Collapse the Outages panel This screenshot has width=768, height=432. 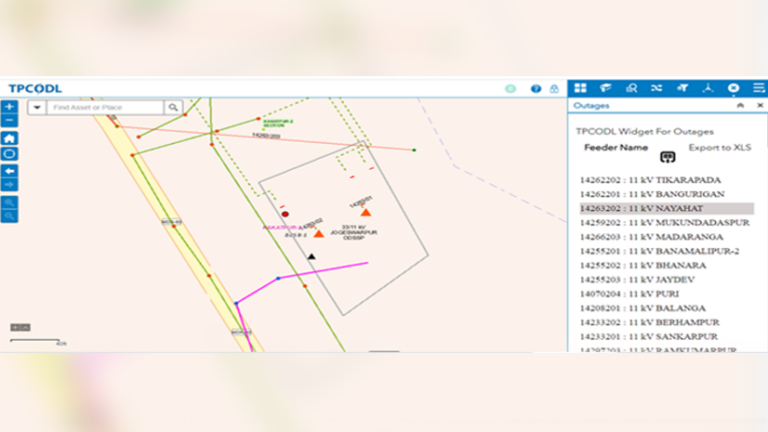pyautogui.click(x=740, y=105)
